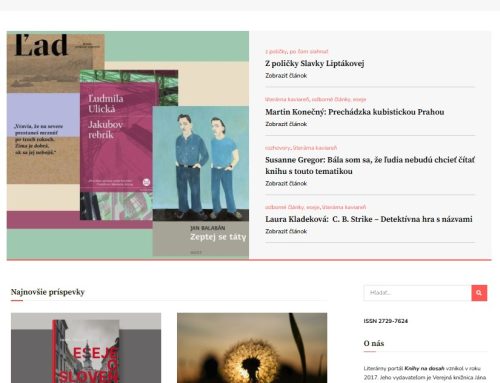Click Zobraziť článok under Slavky Liptákovej

coord(286,76)
